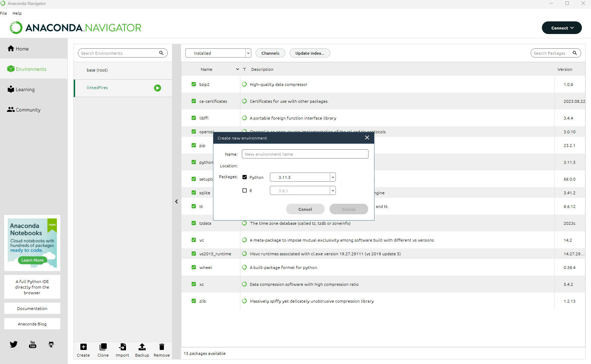Click the status circle icon for xz
Viewport: 591px width, 364px height.
[244, 284]
